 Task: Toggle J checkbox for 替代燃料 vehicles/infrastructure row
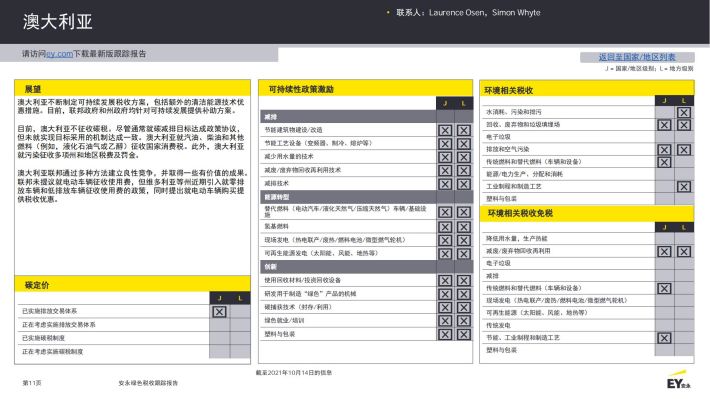pyautogui.click(x=445, y=212)
